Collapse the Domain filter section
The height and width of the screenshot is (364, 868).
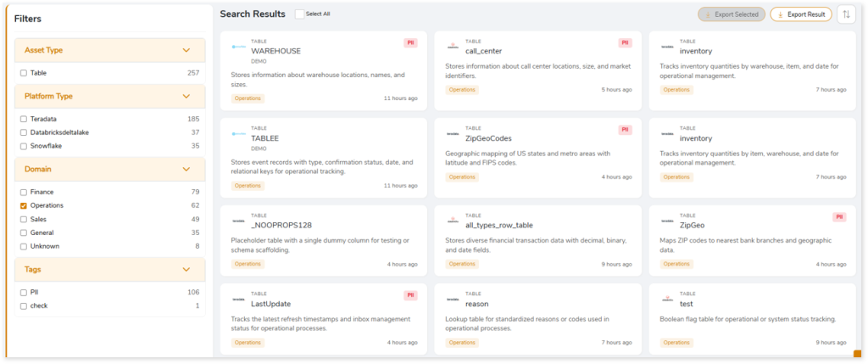[186, 170]
